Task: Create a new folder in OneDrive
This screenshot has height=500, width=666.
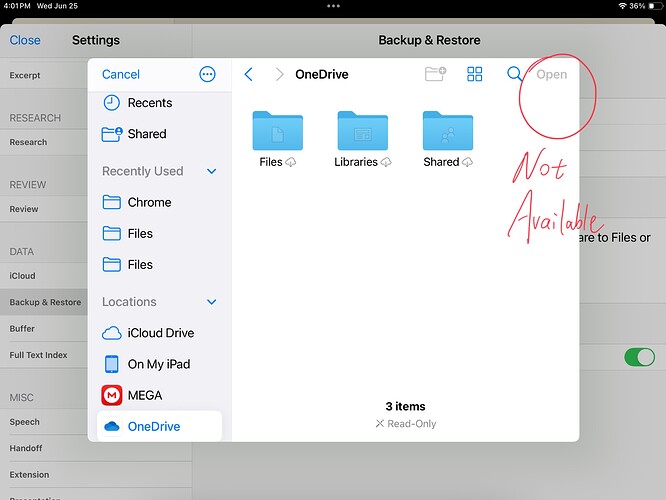Action: (435, 74)
